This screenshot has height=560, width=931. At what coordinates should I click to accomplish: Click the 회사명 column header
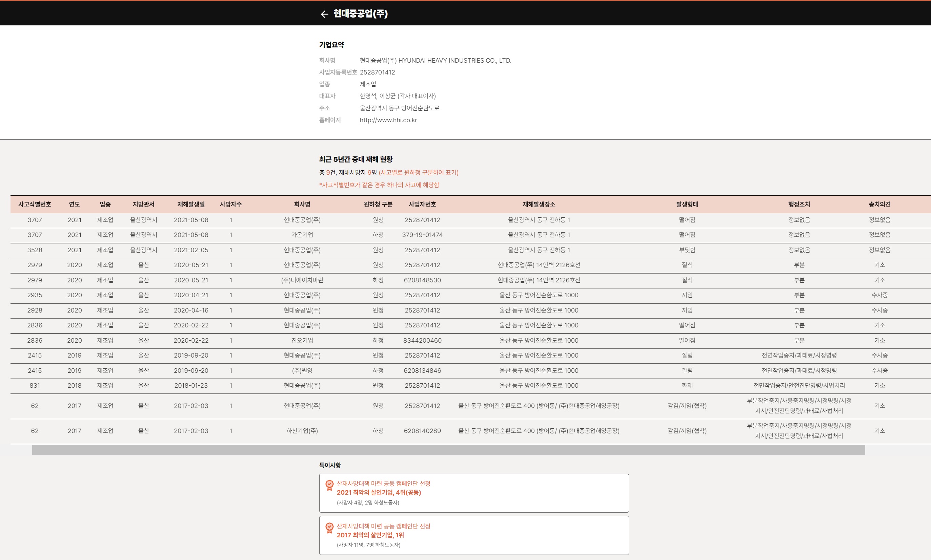tap(302, 204)
